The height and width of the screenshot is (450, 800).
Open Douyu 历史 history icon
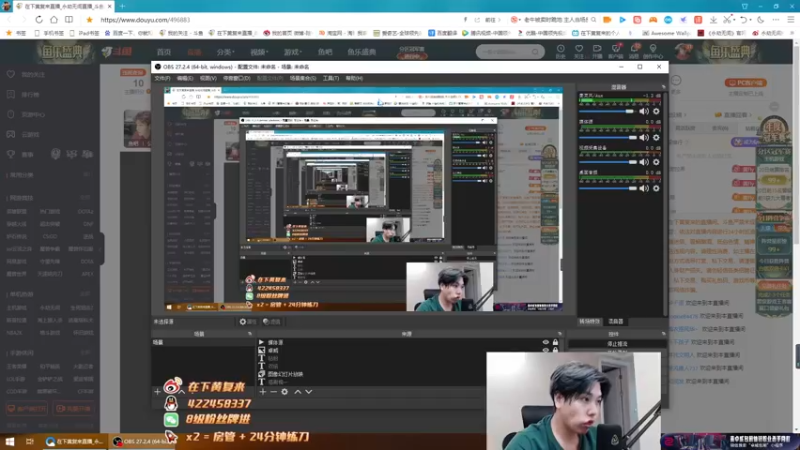[x=560, y=51]
